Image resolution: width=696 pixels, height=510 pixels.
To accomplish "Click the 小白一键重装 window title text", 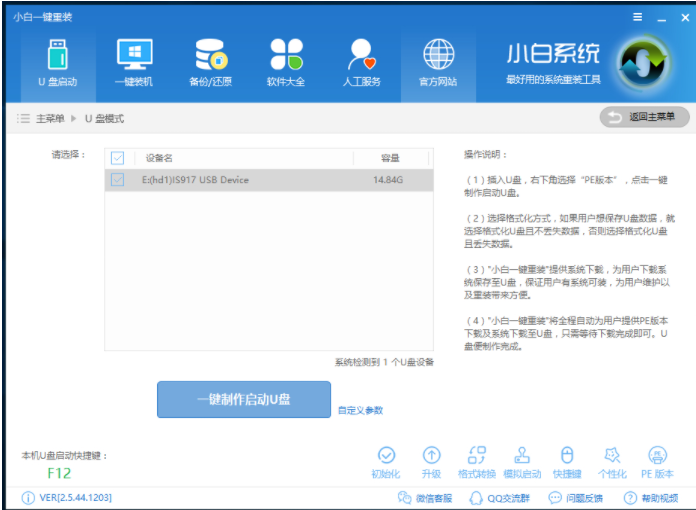I will (x=43, y=17).
